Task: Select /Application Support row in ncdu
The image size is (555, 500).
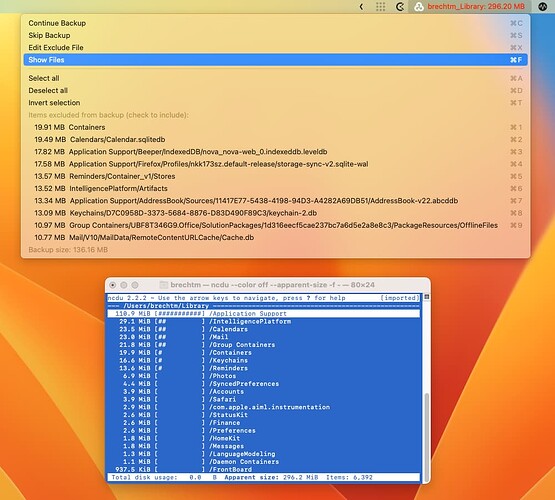Action: (x=264, y=314)
